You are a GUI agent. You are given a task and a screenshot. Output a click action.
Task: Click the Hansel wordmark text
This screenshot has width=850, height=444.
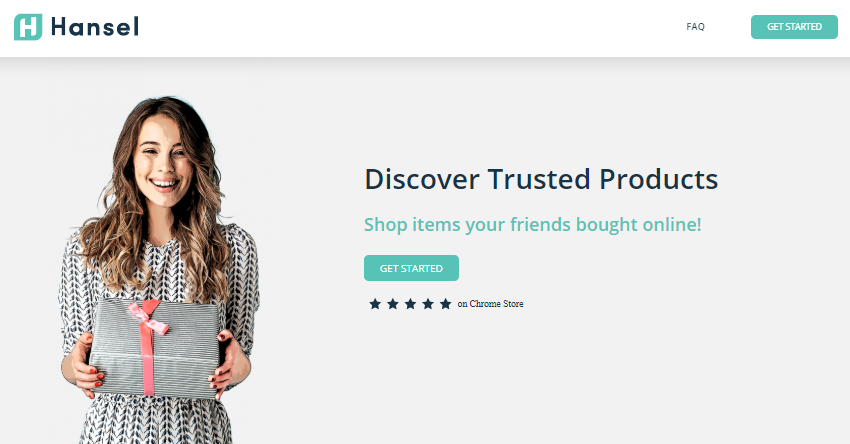95,27
